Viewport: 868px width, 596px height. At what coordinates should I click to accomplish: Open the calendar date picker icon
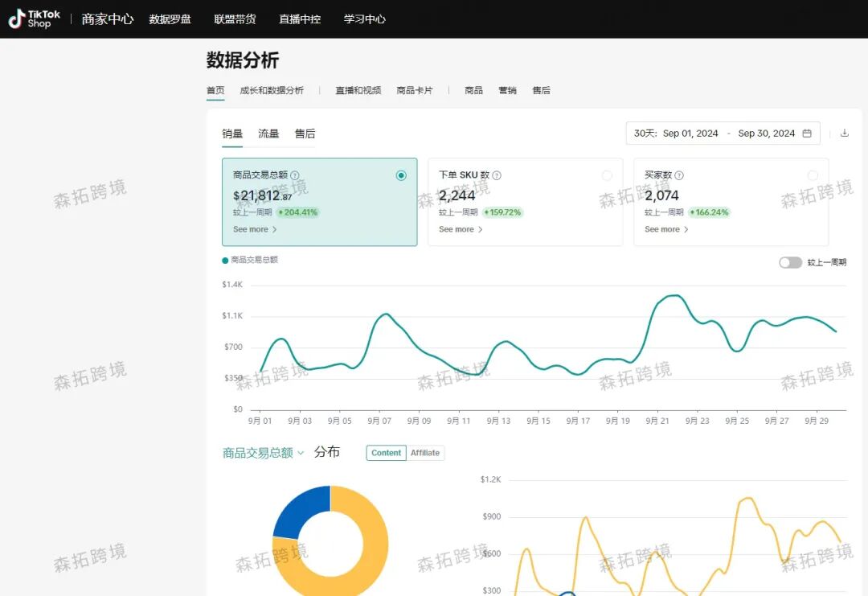807,133
